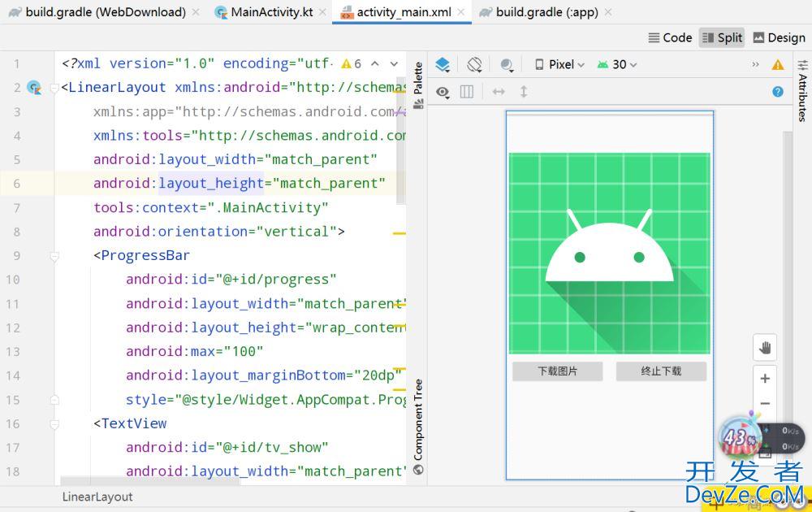Click the layout warning triangle icon

[778, 64]
